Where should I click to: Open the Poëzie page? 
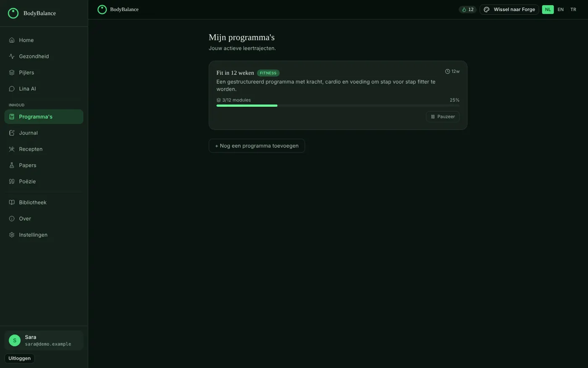pyautogui.click(x=44, y=181)
